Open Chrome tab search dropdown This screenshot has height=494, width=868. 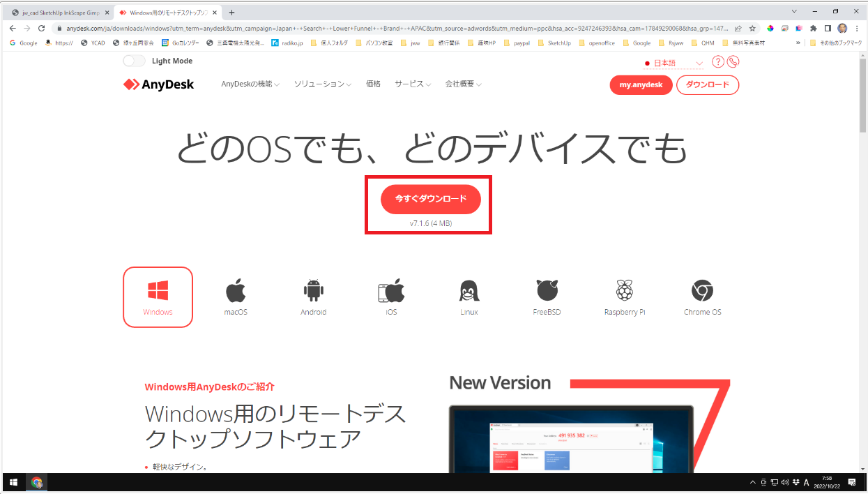[x=795, y=12]
